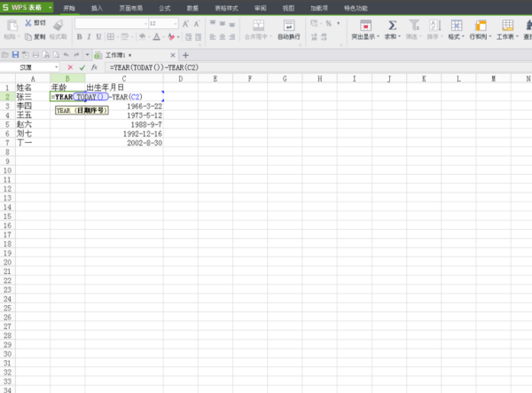Screen dimensions: 532x393
Task: Open the WPS 表格 application menu
Action: (x=27, y=7)
